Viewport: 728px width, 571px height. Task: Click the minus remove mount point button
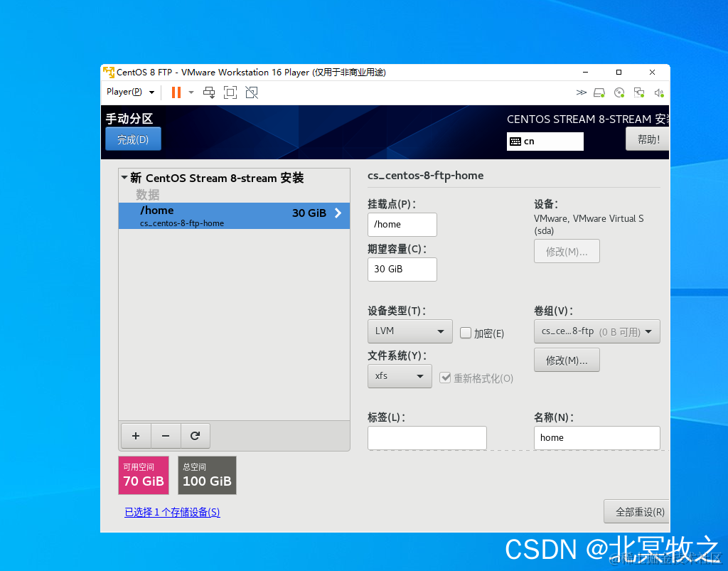pyautogui.click(x=166, y=436)
